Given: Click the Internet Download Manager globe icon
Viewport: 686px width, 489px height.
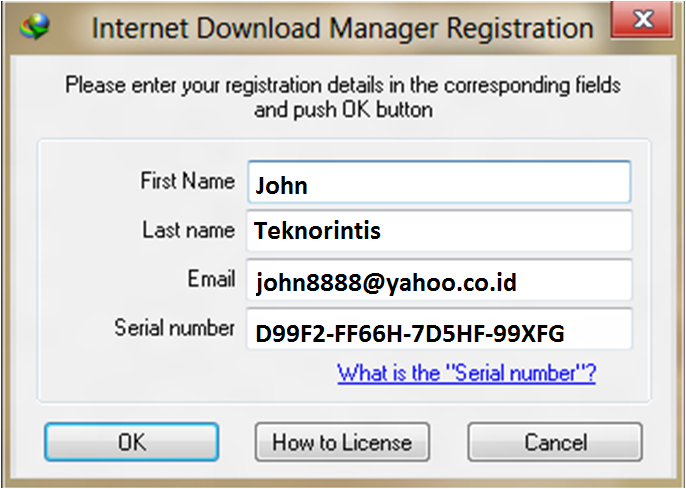Looking at the screenshot, I should coord(35,26).
